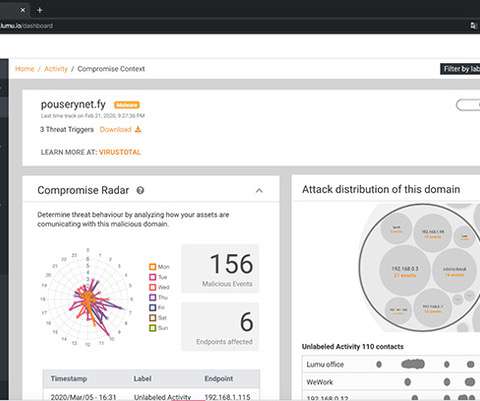Open Compromise Radar help icon

tap(140, 190)
